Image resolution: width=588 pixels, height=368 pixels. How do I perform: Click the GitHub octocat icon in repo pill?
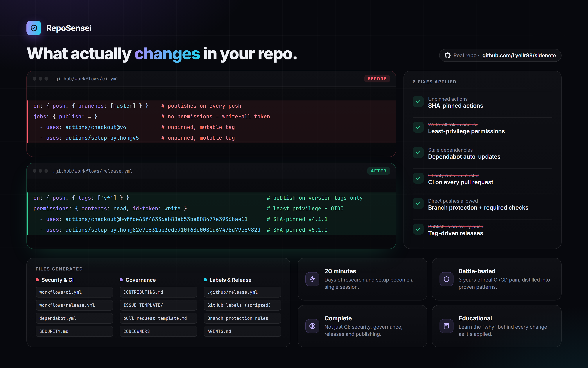point(447,56)
